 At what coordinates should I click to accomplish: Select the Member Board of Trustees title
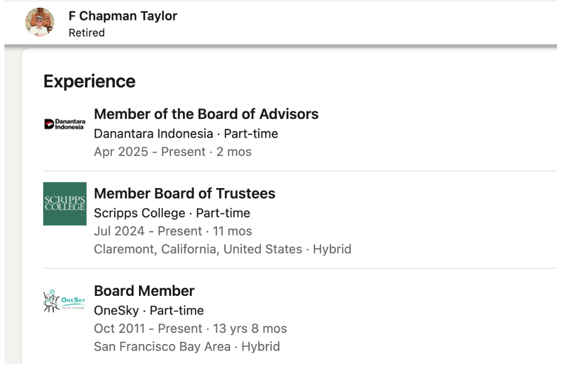(184, 194)
